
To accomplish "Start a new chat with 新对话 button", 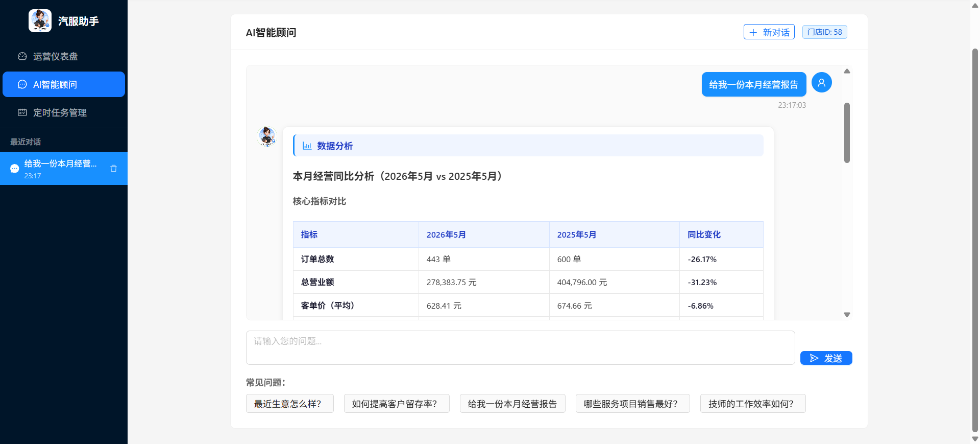I will (x=769, y=32).
